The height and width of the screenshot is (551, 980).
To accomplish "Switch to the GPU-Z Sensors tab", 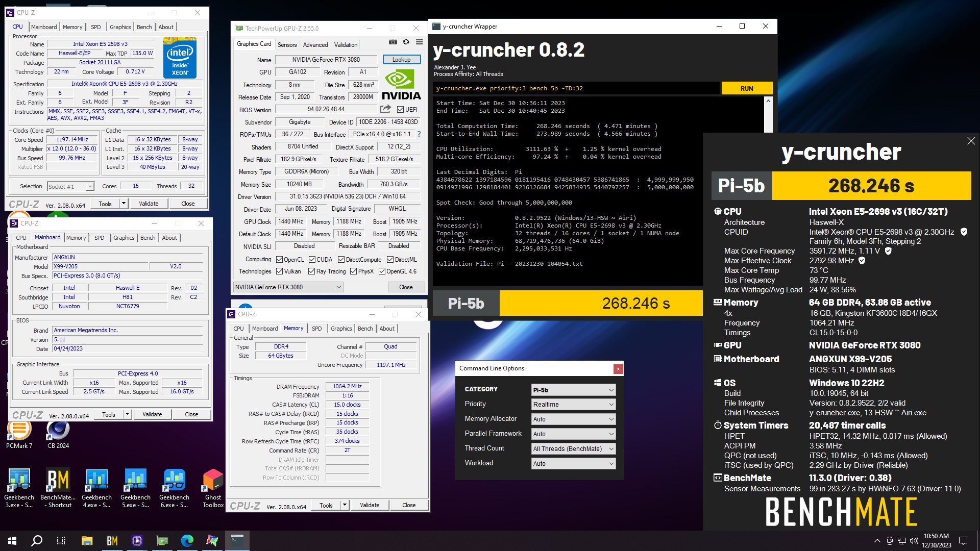I will tap(287, 45).
